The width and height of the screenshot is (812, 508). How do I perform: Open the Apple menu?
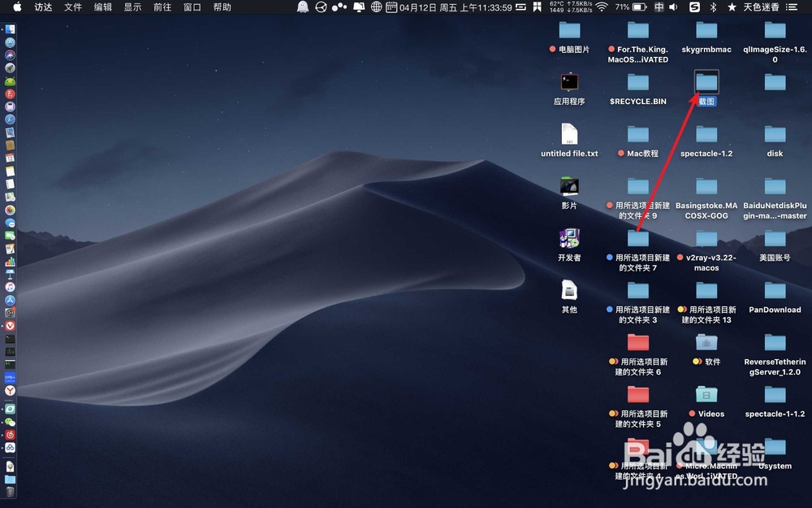tap(17, 7)
